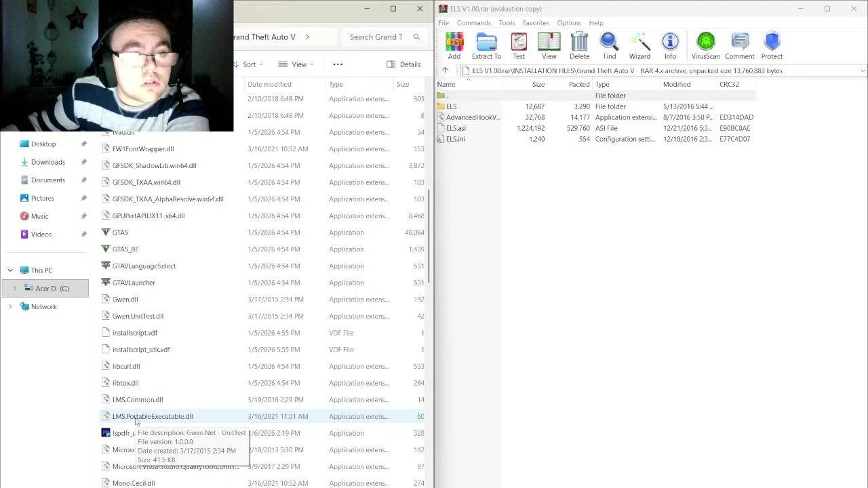Viewport: 868px width, 488px height.
Task: Click the Delete trash icon in WinRAR
Action: pos(579,46)
